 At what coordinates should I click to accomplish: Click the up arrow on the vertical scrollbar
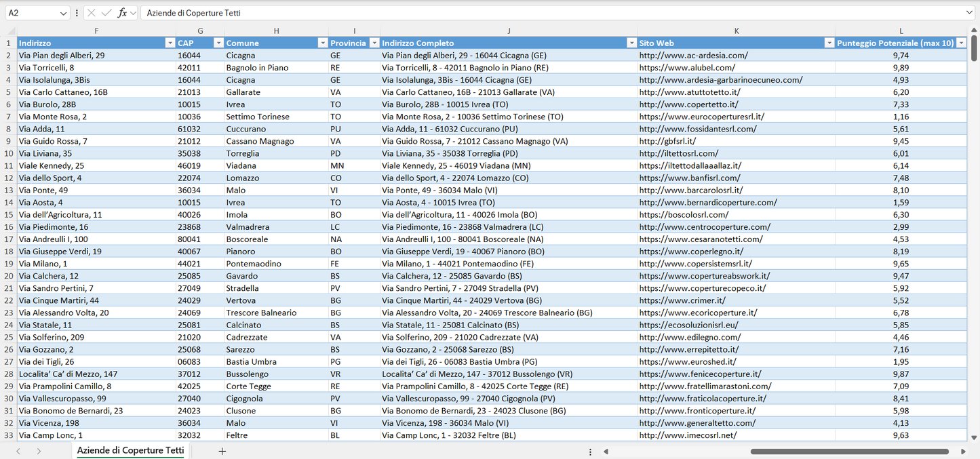tap(975, 31)
